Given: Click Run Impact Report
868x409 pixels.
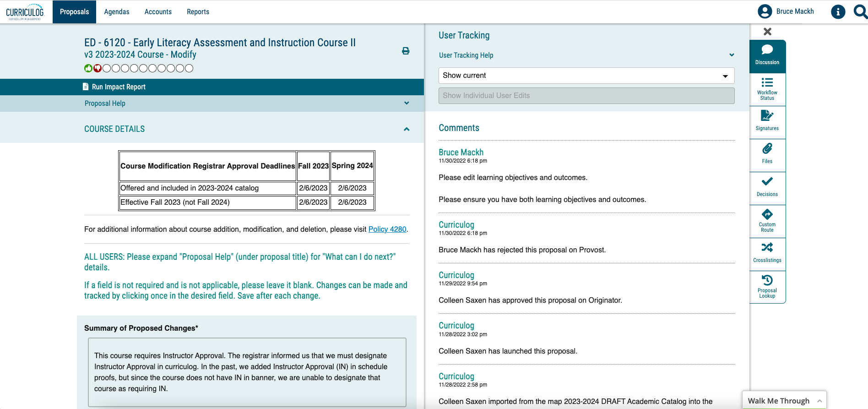Looking at the screenshot, I should (x=119, y=87).
